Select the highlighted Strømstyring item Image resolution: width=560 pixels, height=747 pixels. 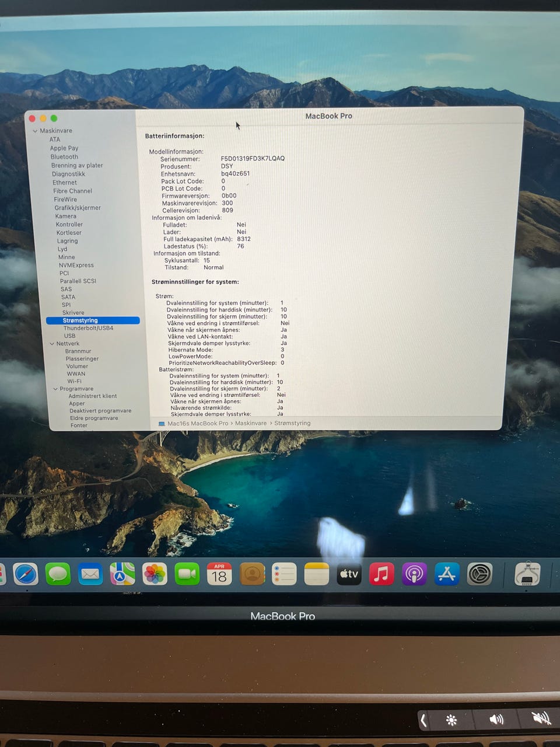click(x=93, y=320)
